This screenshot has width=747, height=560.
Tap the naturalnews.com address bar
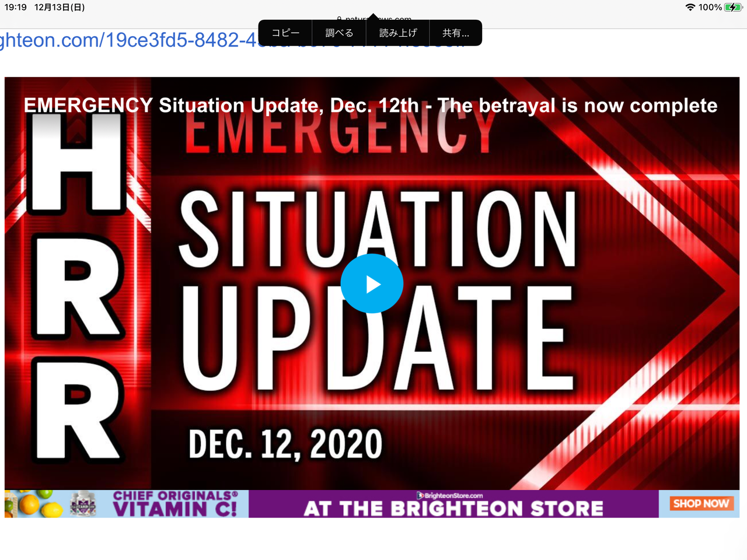(373, 19)
